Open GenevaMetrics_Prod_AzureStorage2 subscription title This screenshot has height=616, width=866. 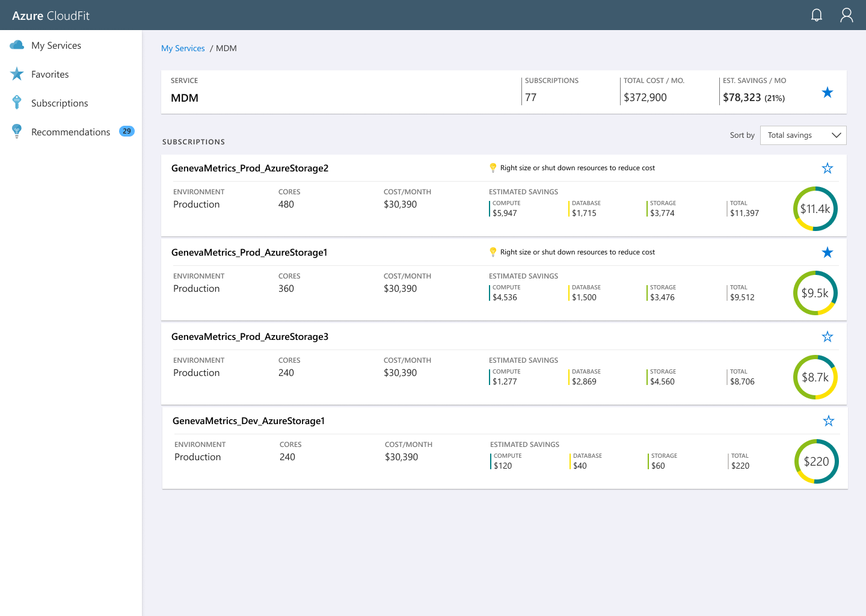(x=250, y=168)
